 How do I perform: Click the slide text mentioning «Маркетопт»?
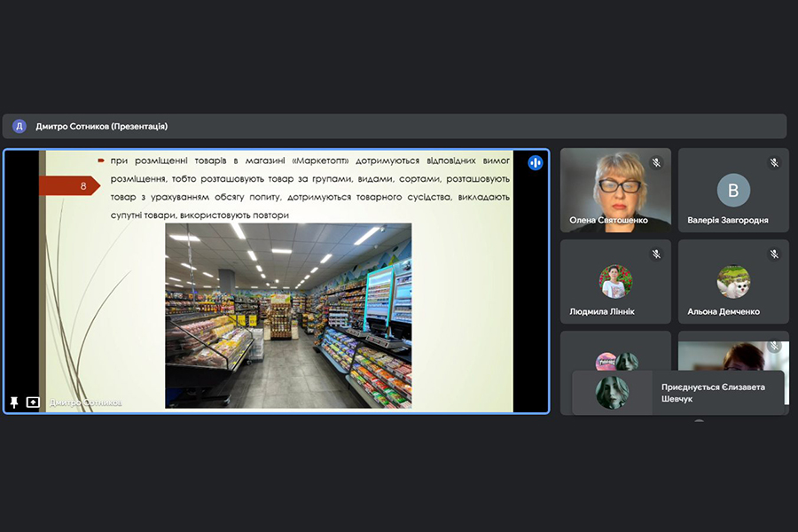pyautogui.click(x=310, y=188)
